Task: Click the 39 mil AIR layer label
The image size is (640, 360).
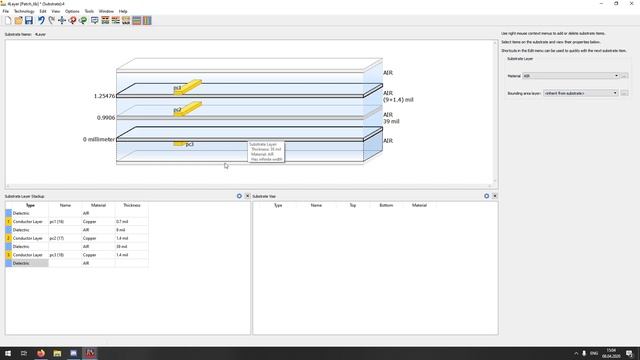Action: click(391, 118)
